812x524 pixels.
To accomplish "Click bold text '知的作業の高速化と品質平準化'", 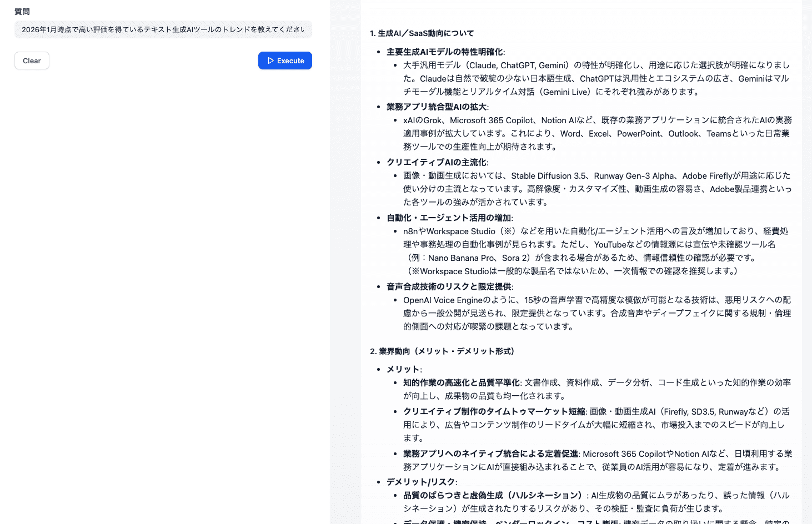I will click(x=462, y=382).
